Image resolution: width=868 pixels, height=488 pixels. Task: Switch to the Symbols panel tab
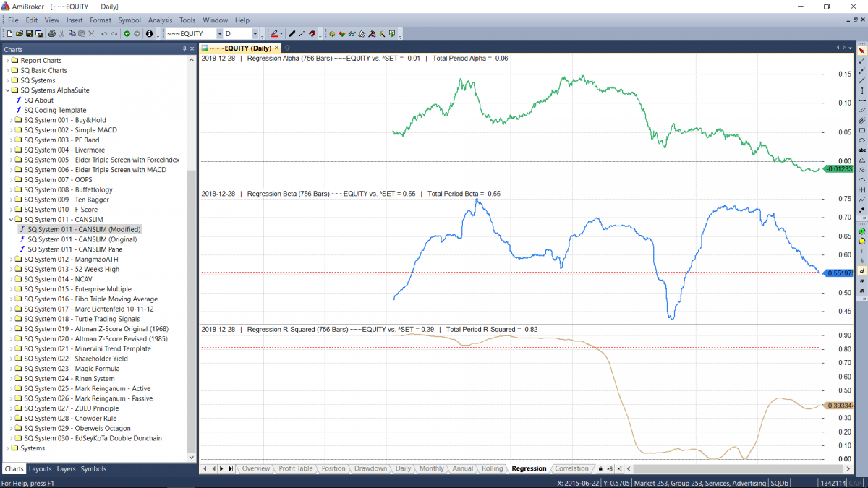(x=93, y=469)
